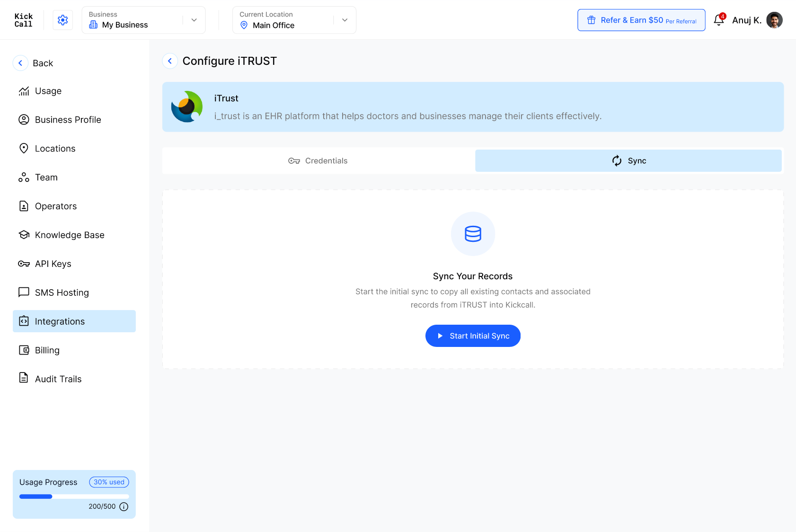Image resolution: width=796 pixels, height=532 pixels.
Task: Open Audit Trails in the sidebar
Action: [x=74, y=379]
